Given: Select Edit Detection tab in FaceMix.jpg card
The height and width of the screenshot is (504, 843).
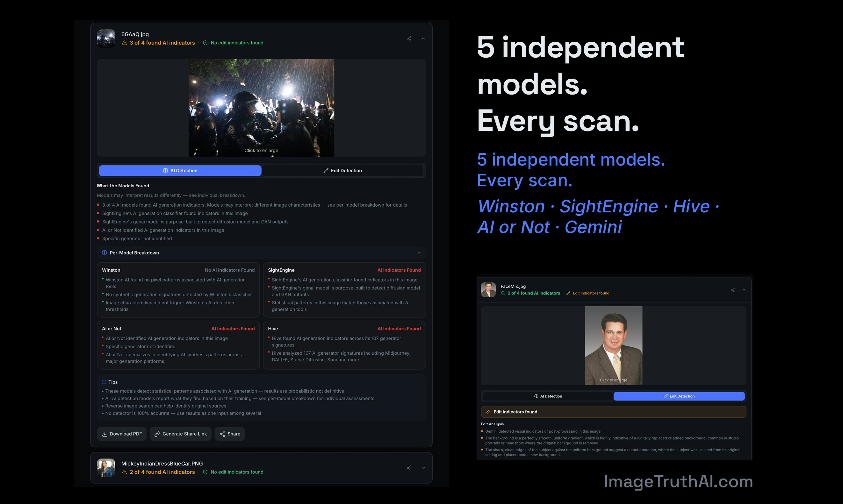Looking at the screenshot, I should tap(679, 396).
